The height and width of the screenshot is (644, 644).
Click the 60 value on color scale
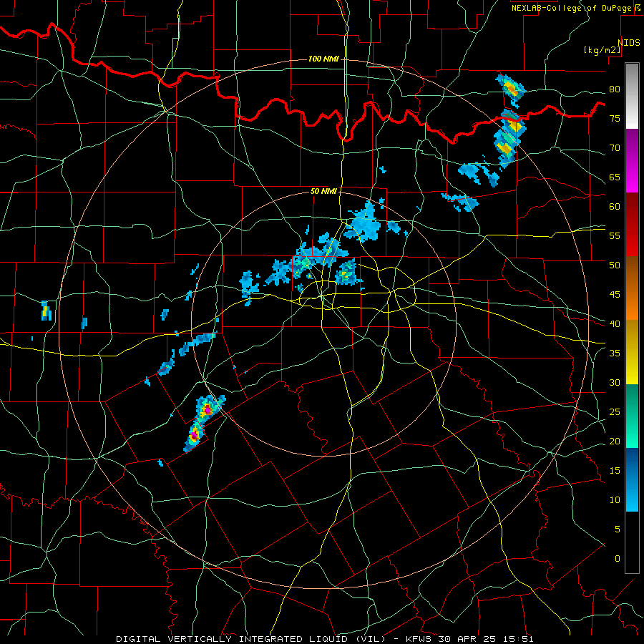(615, 207)
